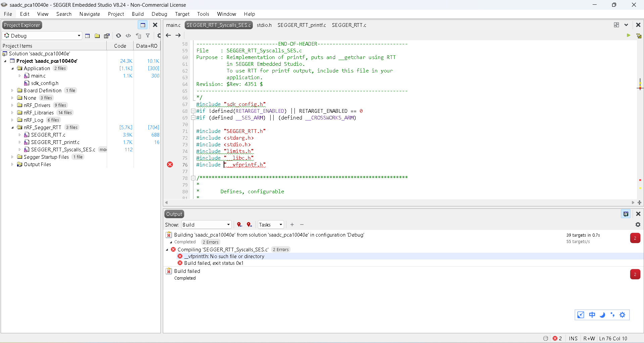The height and width of the screenshot is (343, 644).
Task: Open the Tools menu
Action: (203, 14)
